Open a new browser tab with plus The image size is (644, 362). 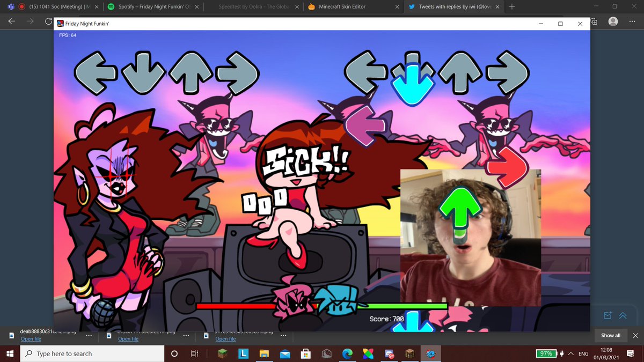(512, 7)
